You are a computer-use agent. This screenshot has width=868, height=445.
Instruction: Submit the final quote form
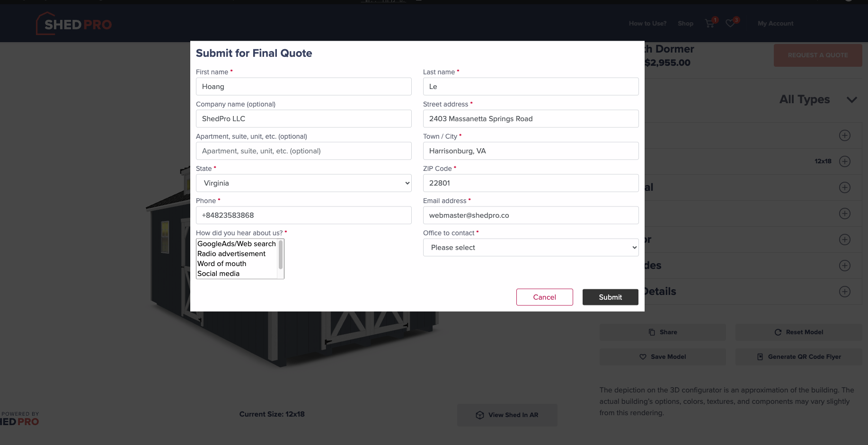(611, 297)
